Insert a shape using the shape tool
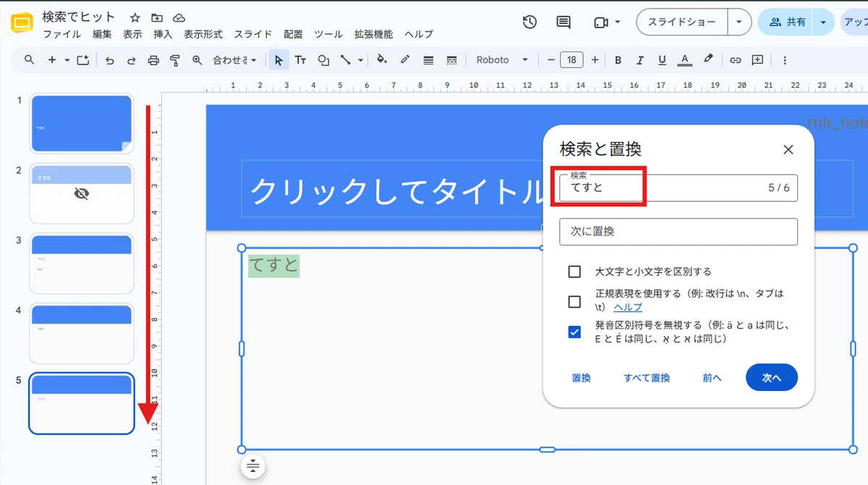Screen dimensions: 868x485 [323, 60]
